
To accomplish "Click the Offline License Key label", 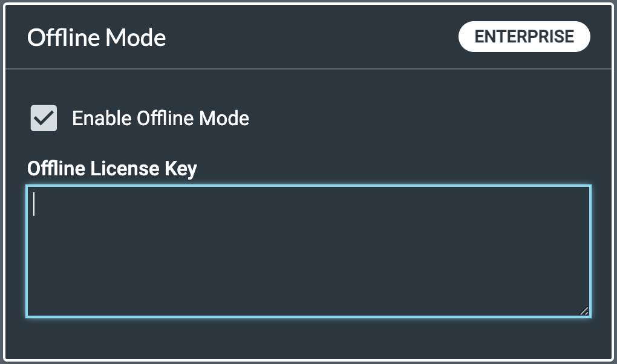I will (112, 169).
